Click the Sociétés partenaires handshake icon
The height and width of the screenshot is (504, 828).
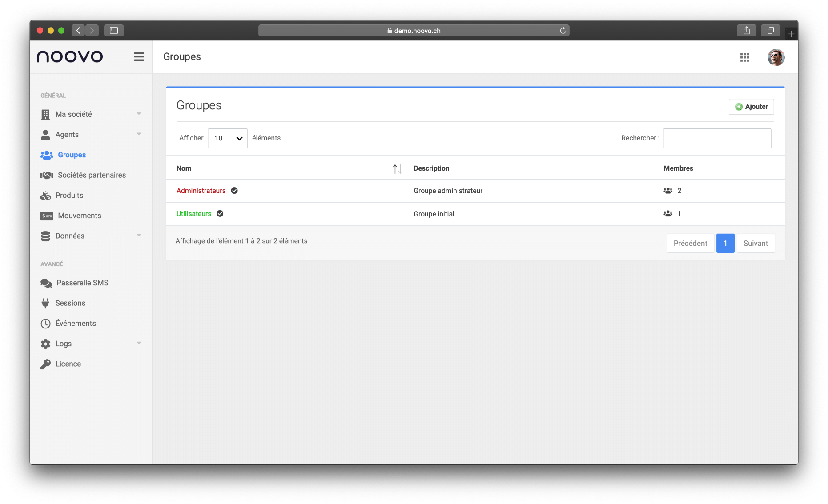click(x=47, y=175)
